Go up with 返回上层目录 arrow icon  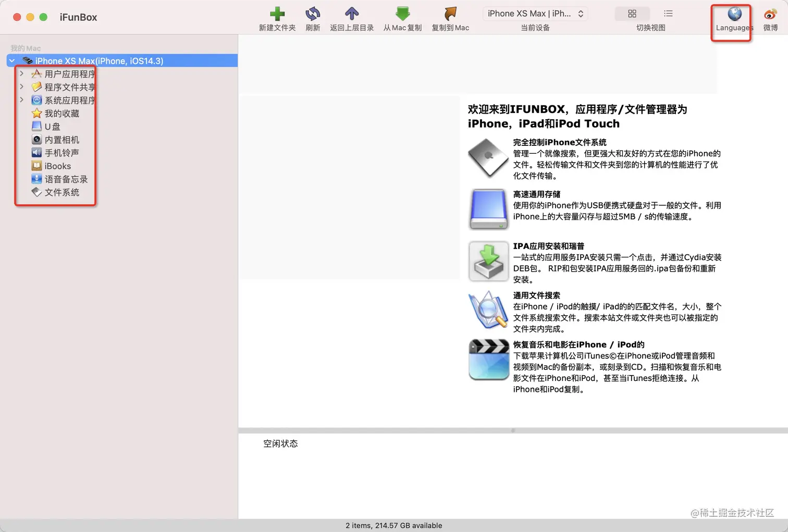click(352, 14)
